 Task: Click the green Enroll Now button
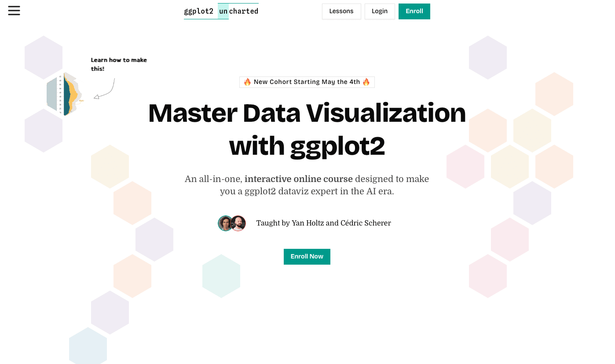pos(307,257)
